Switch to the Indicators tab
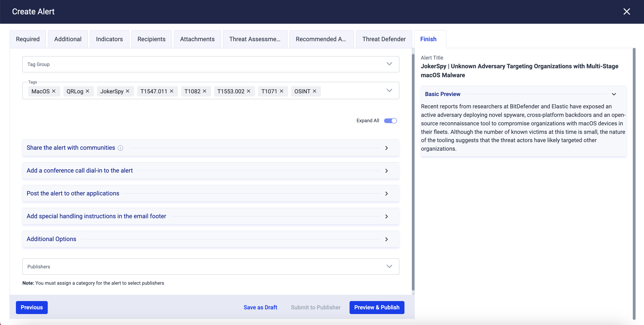The width and height of the screenshot is (644, 325). 109,39
